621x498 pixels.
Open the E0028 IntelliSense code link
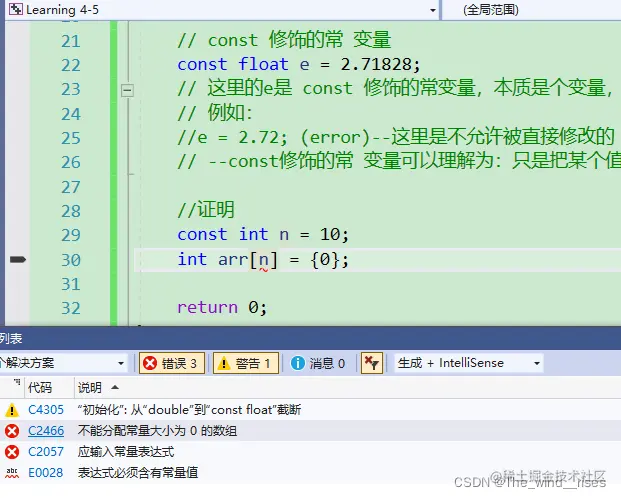point(46,473)
